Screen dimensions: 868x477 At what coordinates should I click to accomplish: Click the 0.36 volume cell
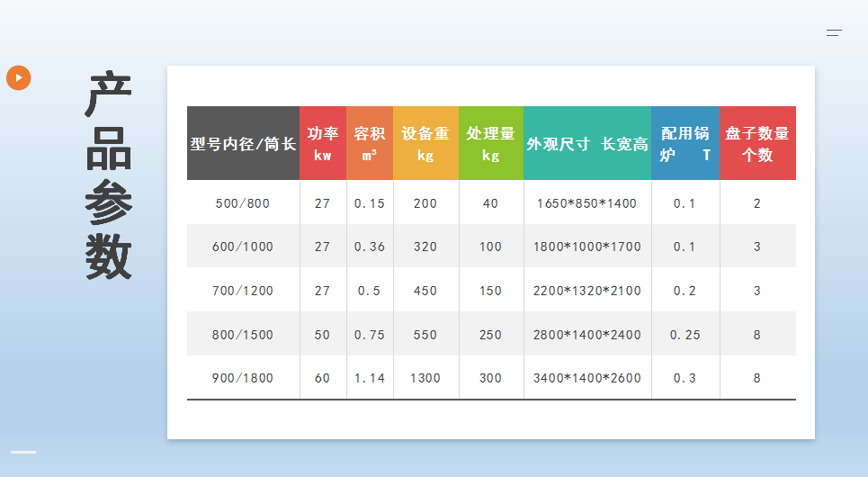370,247
